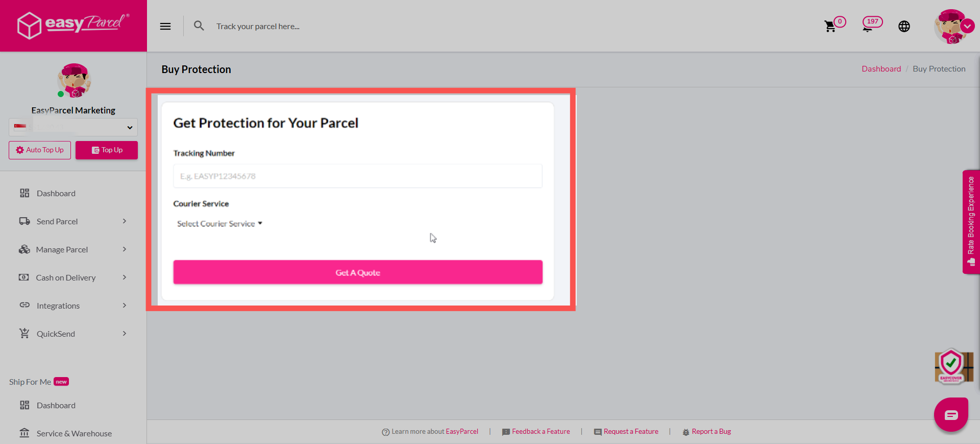This screenshot has height=444, width=980.
Task: Open the country selector dropdown
Action: pos(73,127)
